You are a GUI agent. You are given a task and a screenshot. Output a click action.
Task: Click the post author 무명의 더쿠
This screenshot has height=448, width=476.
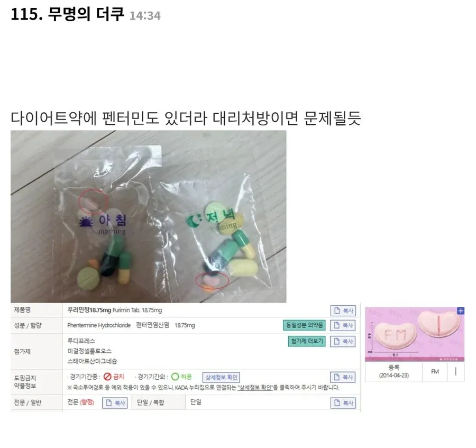click(x=86, y=14)
